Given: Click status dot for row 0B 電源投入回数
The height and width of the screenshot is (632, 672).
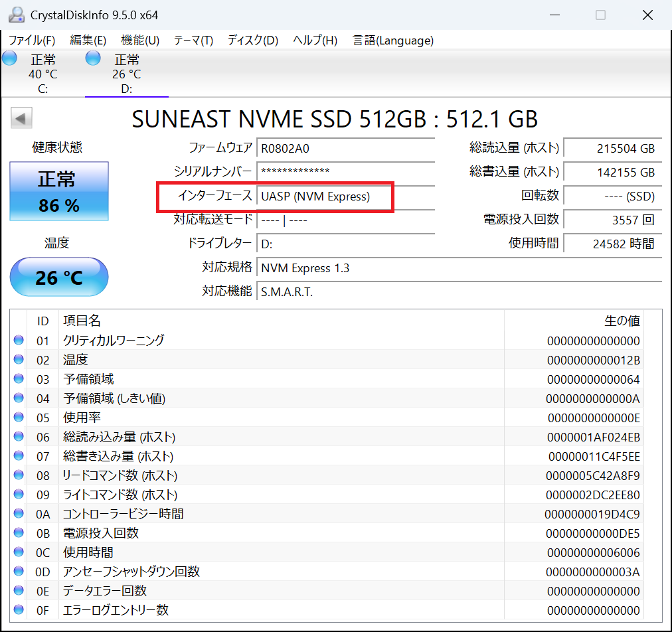Looking at the screenshot, I should coord(19,532).
